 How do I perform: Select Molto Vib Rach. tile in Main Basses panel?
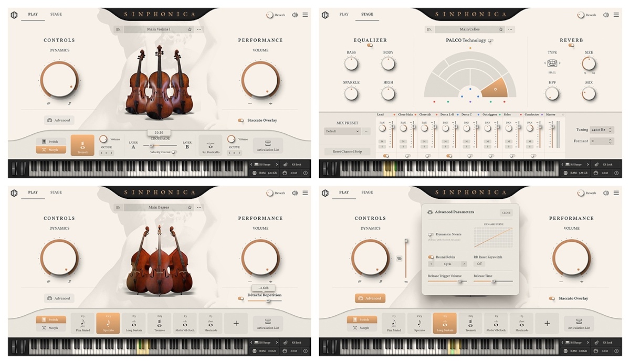185,323
